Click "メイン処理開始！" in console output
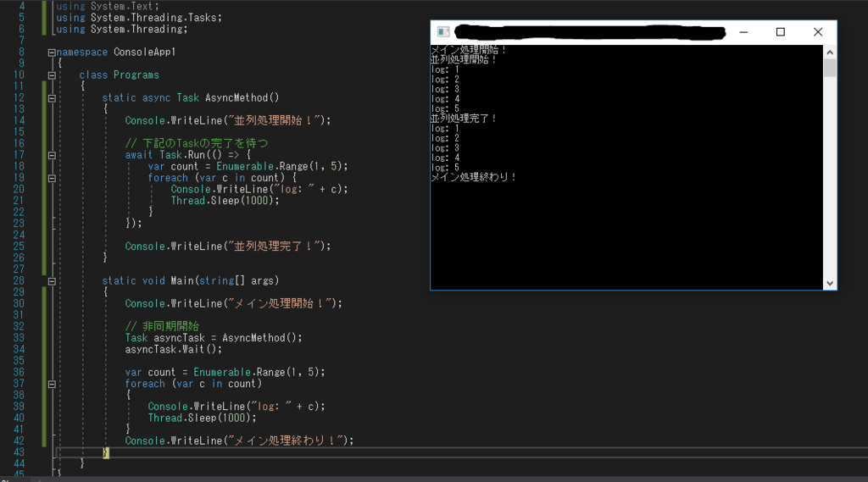The width and height of the screenshot is (868, 482). (x=468, y=50)
